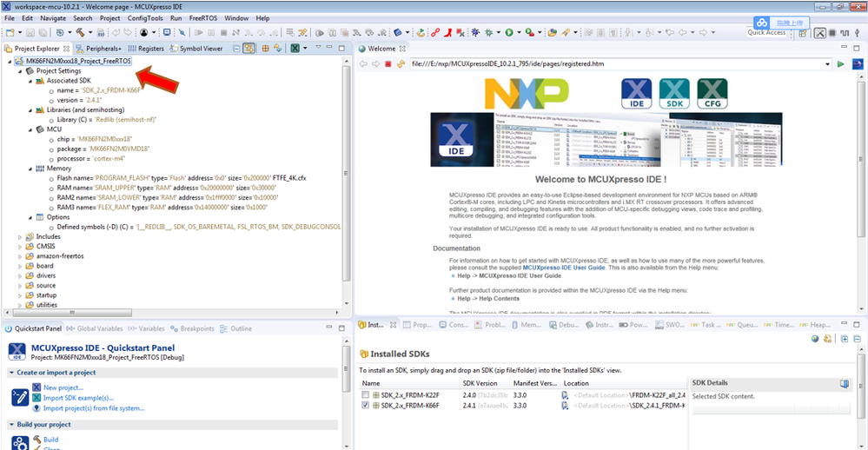Click the New wizard toolbar icon
This screenshot has width=868, height=450.
10,33
